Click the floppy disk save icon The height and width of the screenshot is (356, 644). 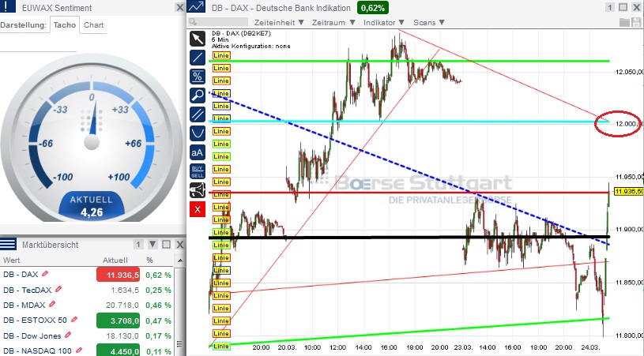(636, 22)
